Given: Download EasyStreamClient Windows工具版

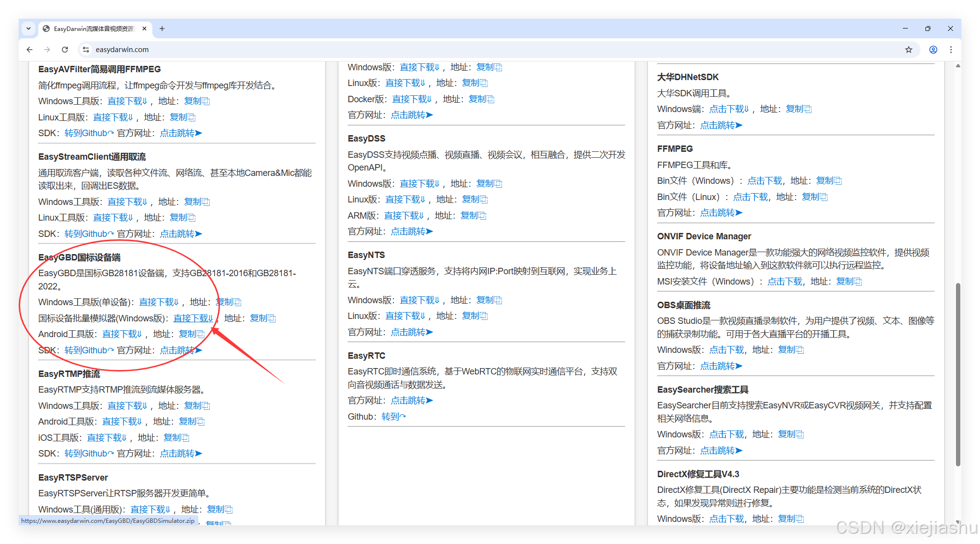Looking at the screenshot, I should (127, 202).
